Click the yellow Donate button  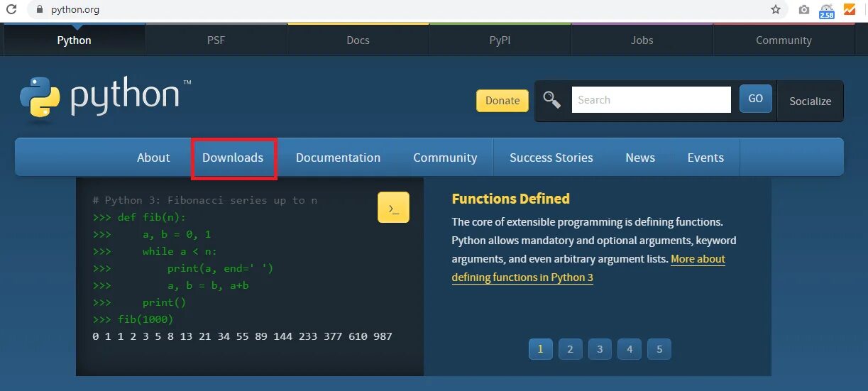502,100
